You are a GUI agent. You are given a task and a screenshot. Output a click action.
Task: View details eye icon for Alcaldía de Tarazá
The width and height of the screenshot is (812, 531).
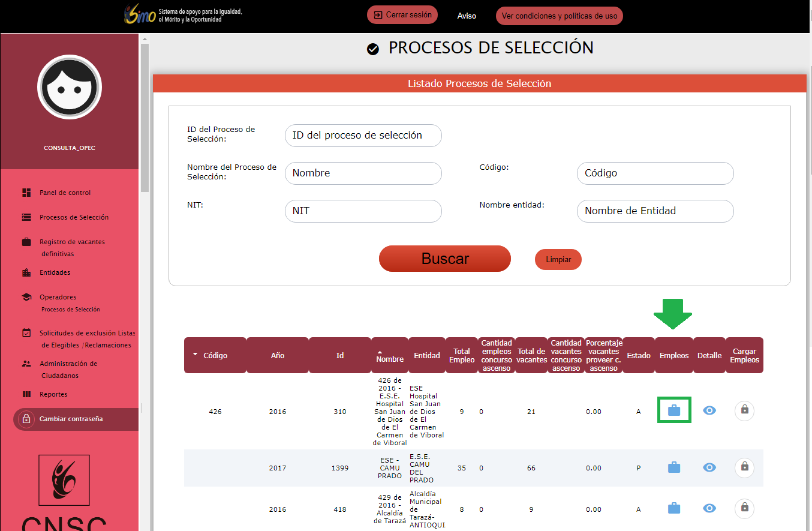709,508
